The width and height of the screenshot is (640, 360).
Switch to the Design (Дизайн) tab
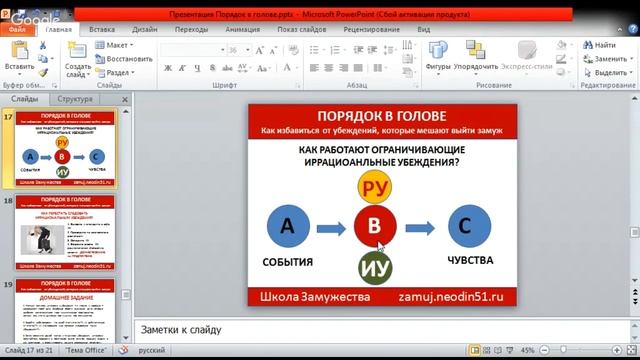[x=144, y=29]
